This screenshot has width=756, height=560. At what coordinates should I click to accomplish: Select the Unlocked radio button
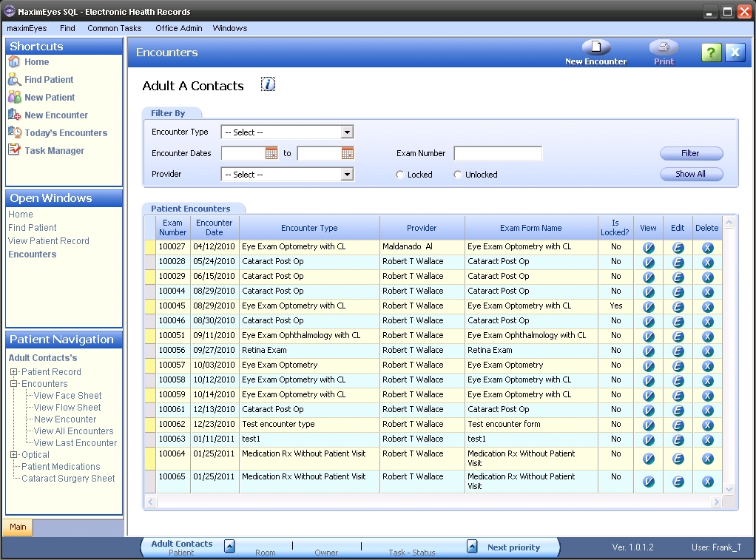point(458,175)
